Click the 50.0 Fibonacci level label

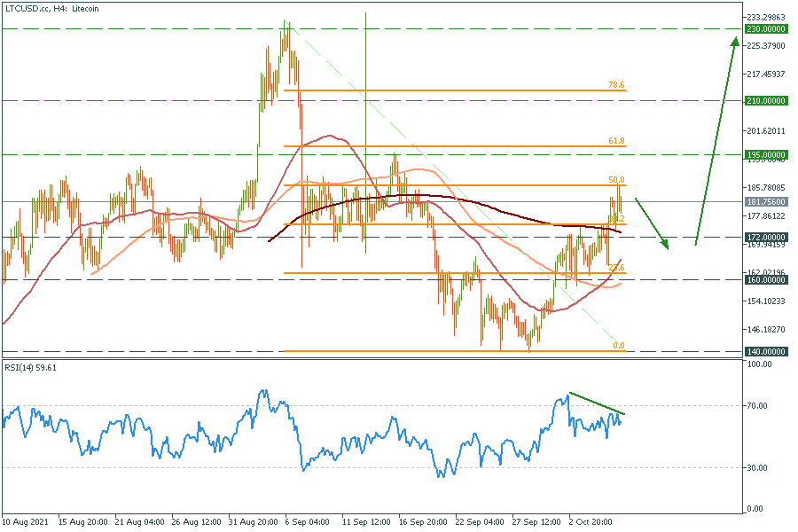pos(616,179)
